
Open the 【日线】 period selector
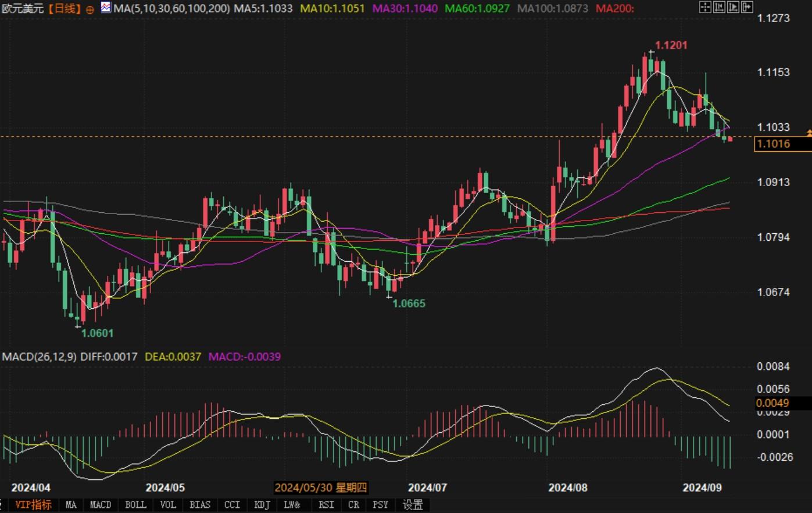pyautogui.click(x=65, y=9)
